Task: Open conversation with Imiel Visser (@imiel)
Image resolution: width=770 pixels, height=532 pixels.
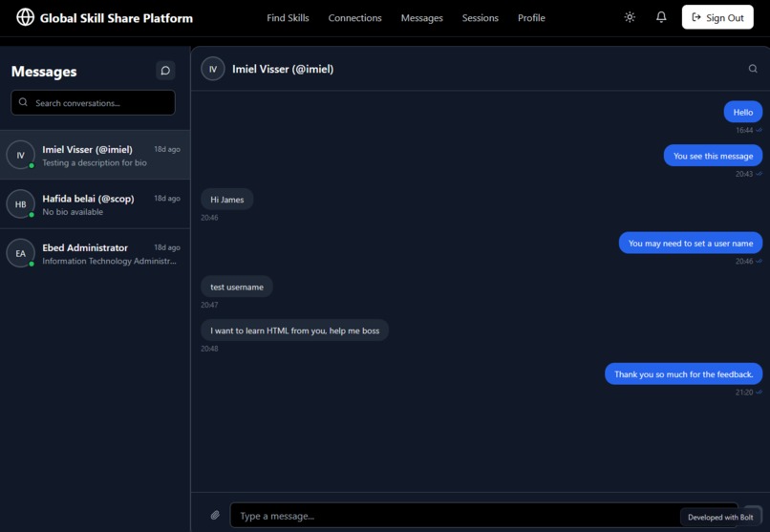Action: coord(95,155)
